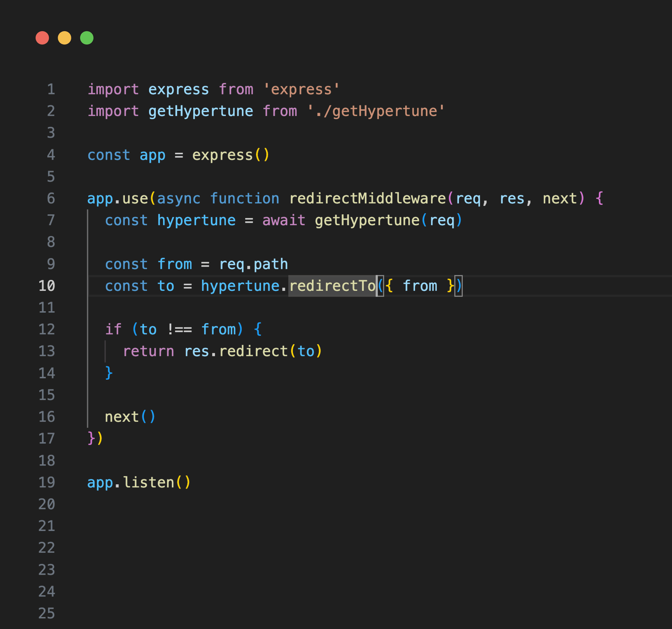The width and height of the screenshot is (672, 629).
Task: Click the './getHypertune' import string
Action: tap(376, 111)
